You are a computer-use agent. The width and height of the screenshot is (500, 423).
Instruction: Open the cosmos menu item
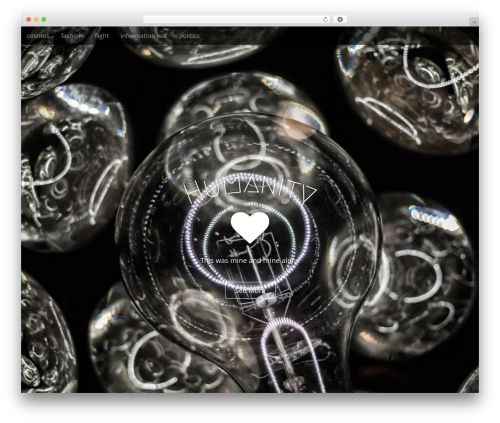point(38,36)
